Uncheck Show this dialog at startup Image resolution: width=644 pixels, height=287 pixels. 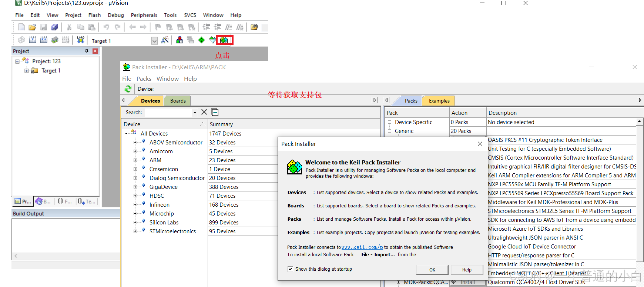point(290,269)
